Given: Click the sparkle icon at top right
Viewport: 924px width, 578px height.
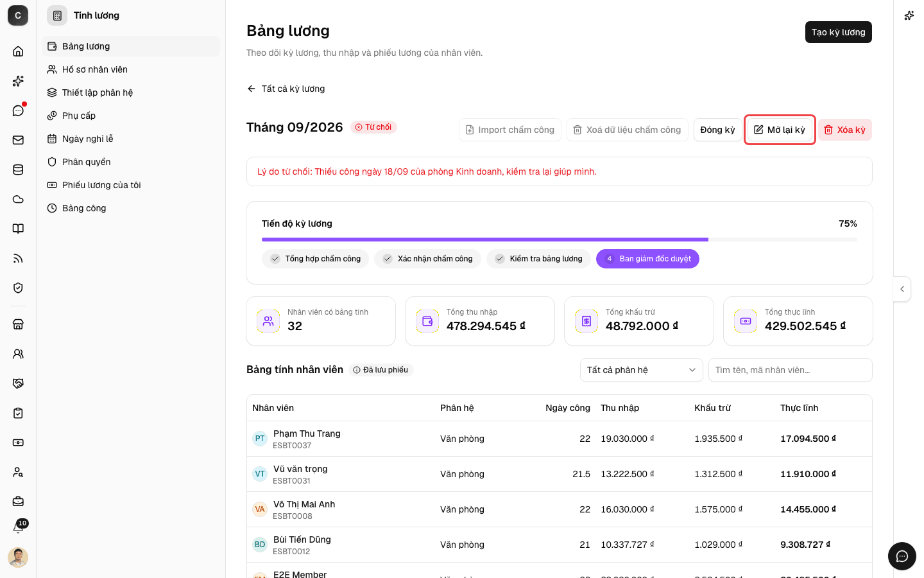Looking at the screenshot, I should tap(909, 15).
